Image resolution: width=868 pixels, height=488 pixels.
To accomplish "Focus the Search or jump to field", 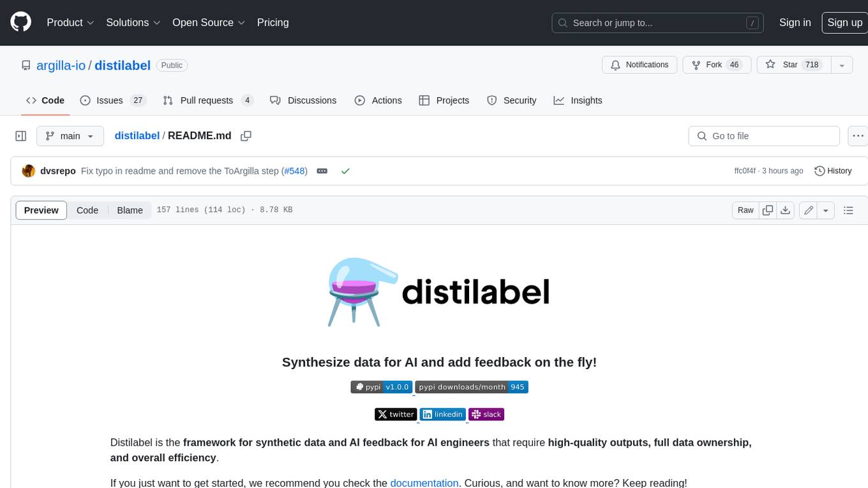I will coord(658,22).
